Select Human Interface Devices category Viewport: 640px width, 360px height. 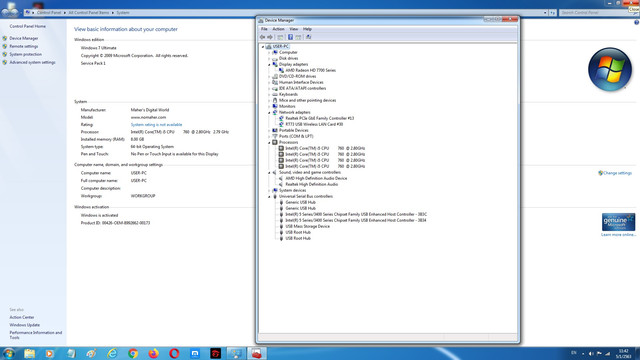(301, 82)
